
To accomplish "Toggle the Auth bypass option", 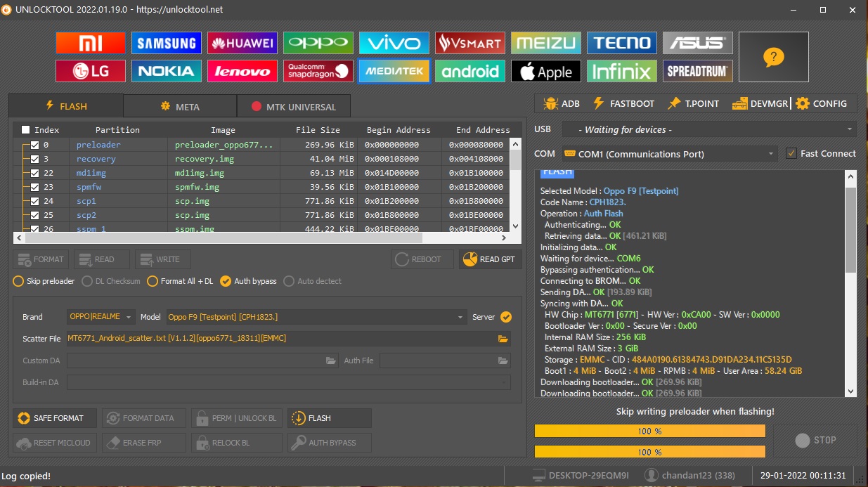I will tap(248, 281).
